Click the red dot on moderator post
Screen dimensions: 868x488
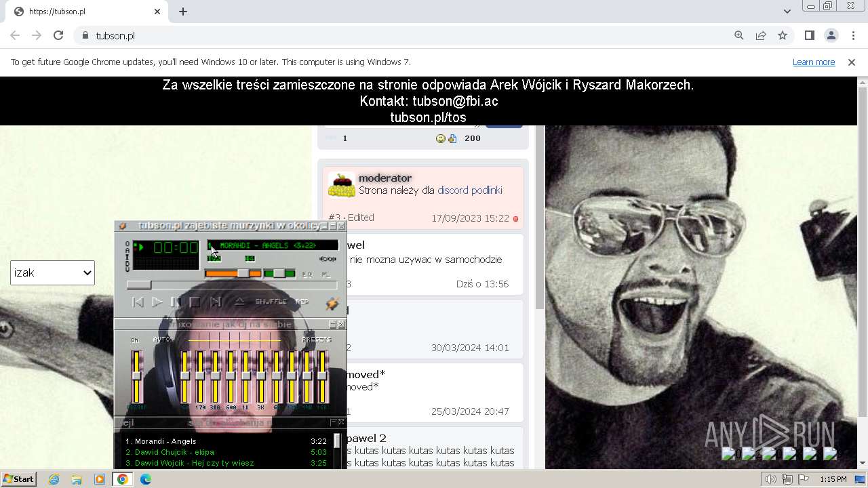click(x=515, y=219)
